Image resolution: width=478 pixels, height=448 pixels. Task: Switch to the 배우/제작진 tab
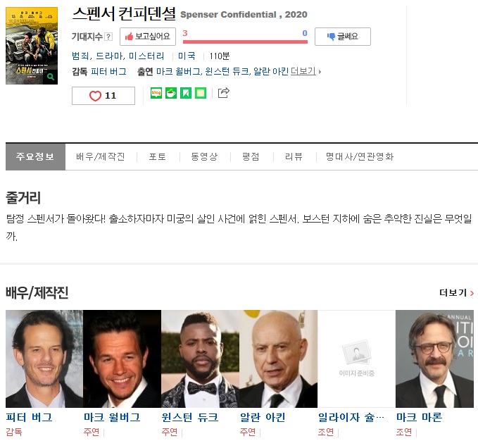pos(100,156)
